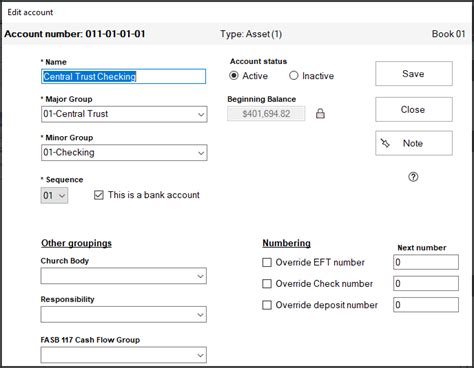Viewport: 474px width, 368px height.
Task: Uncheck This is a bank account
Action: (99, 195)
